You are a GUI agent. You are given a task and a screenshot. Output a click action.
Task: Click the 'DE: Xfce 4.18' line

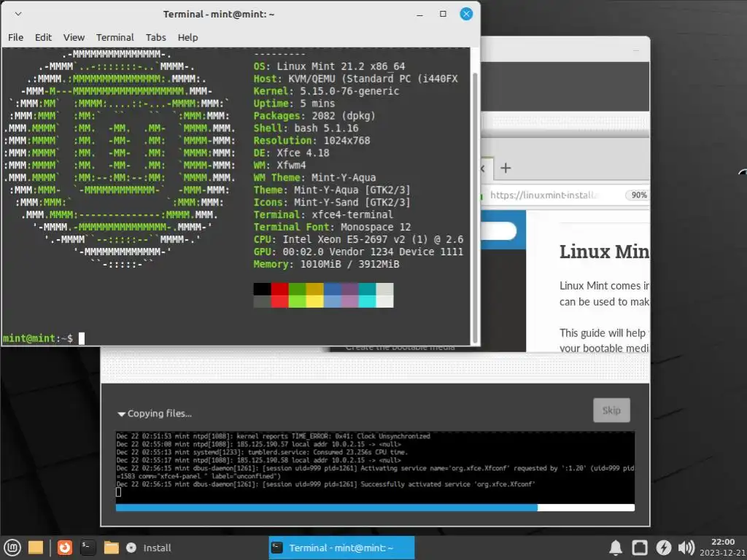(292, 153)
